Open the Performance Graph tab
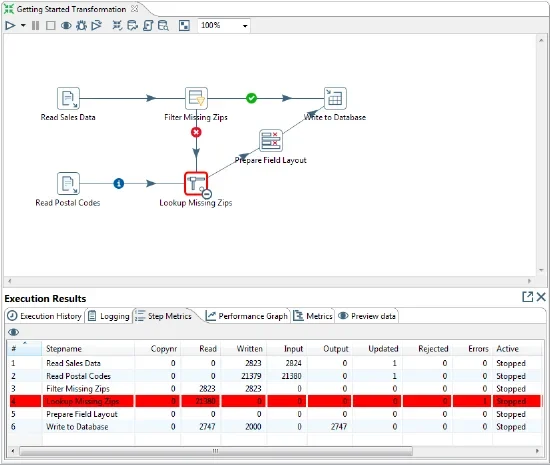This screenshot has height=465, width=550. point(247,316)
